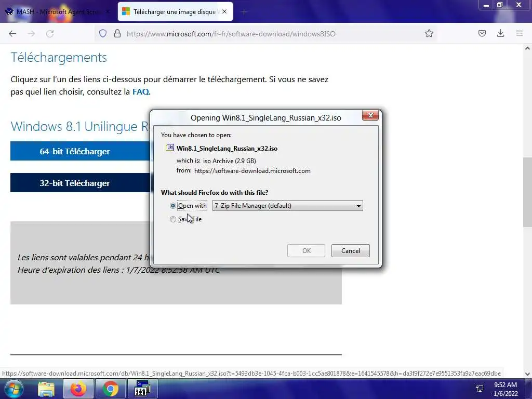Viewport: 532px width, 399px height.
Task: Select the Save File radio button
Action: point(172,219)
